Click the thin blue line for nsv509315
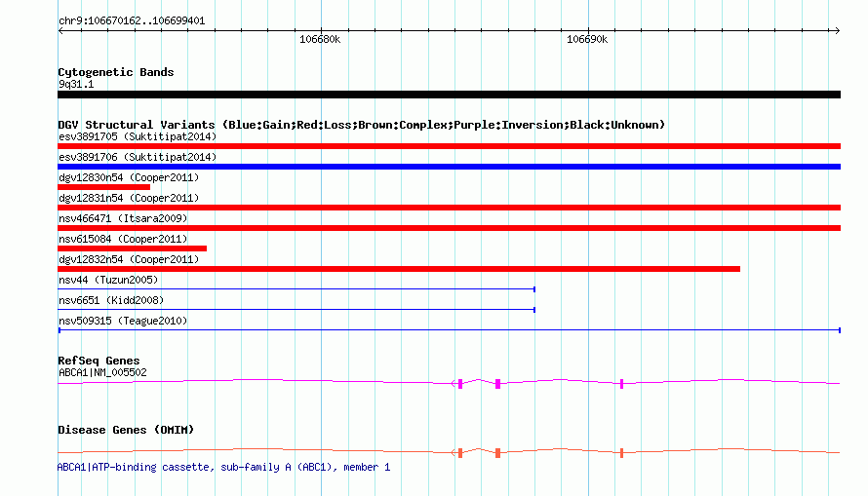 coord(449,330)
